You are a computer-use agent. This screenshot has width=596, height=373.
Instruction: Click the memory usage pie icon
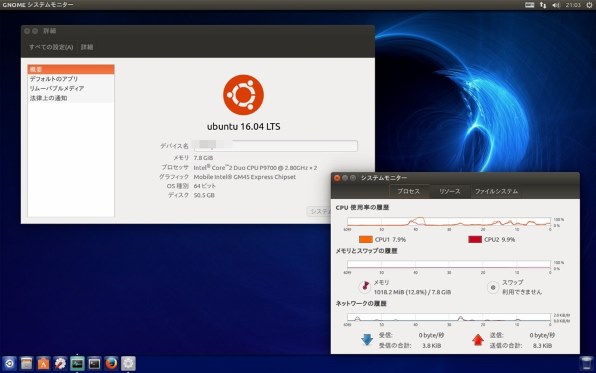click(365, 286)
